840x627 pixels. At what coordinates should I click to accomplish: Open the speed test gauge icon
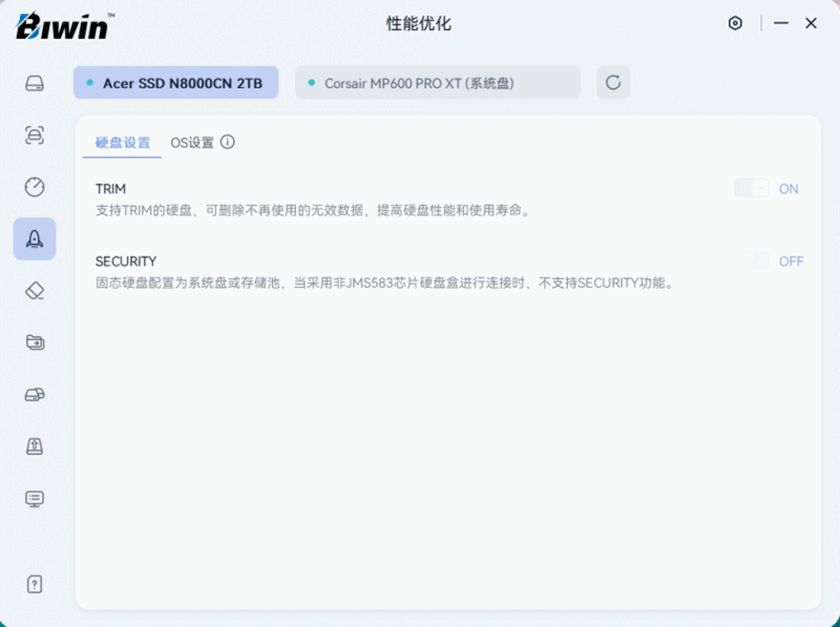pos(34,187)
